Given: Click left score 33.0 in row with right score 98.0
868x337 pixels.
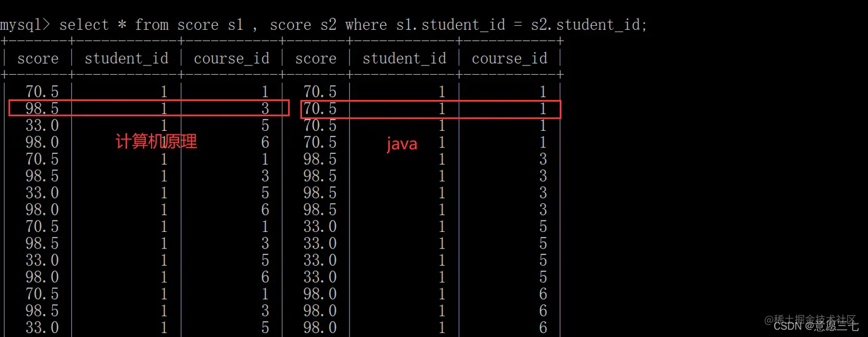Looking at the screenshot, I should 42,328.
